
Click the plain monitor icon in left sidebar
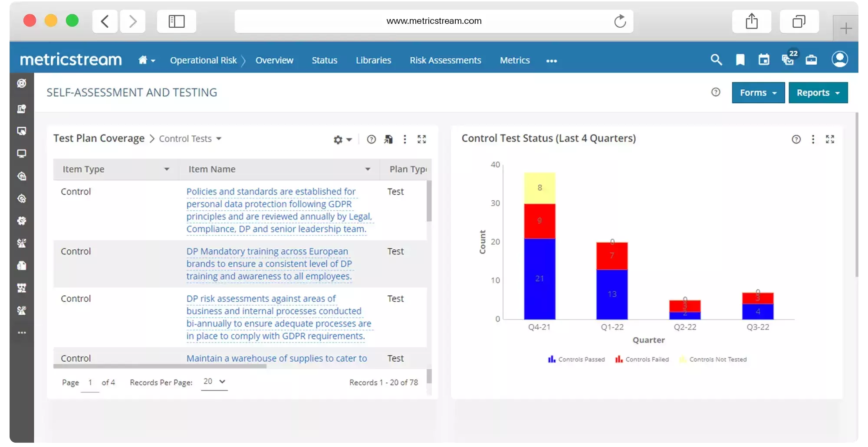[22, 153]
